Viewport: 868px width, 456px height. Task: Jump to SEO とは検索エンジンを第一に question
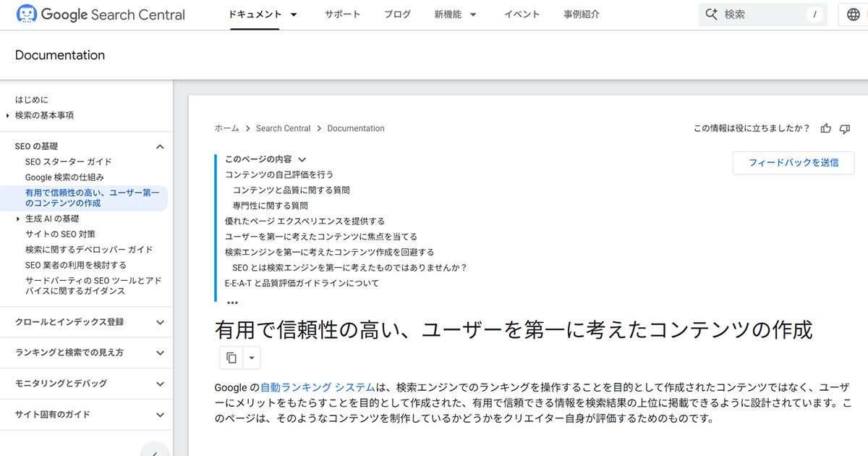[x=350, y=268]
